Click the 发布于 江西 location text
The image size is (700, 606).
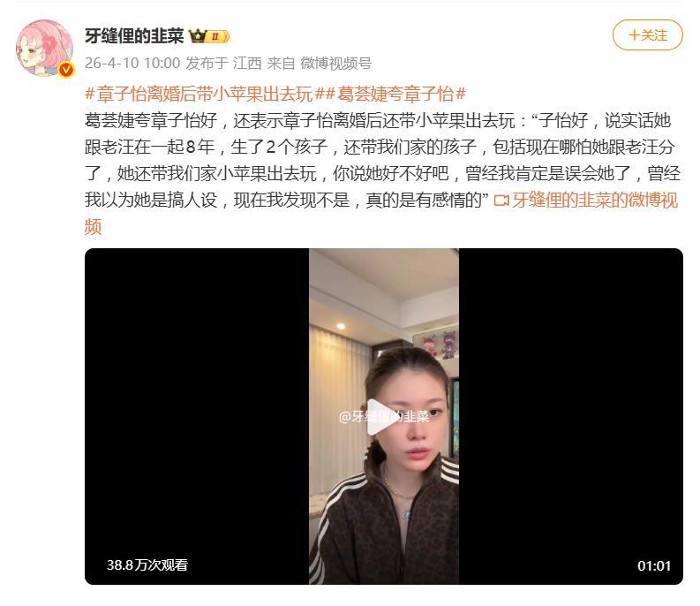223,63
